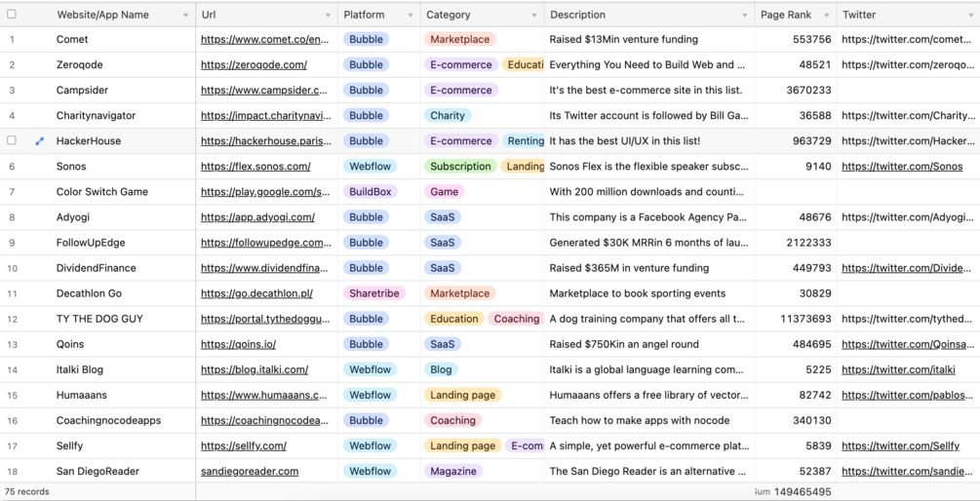
Task: Open the sandiegoreader.com link
Action: coord(250,472)
